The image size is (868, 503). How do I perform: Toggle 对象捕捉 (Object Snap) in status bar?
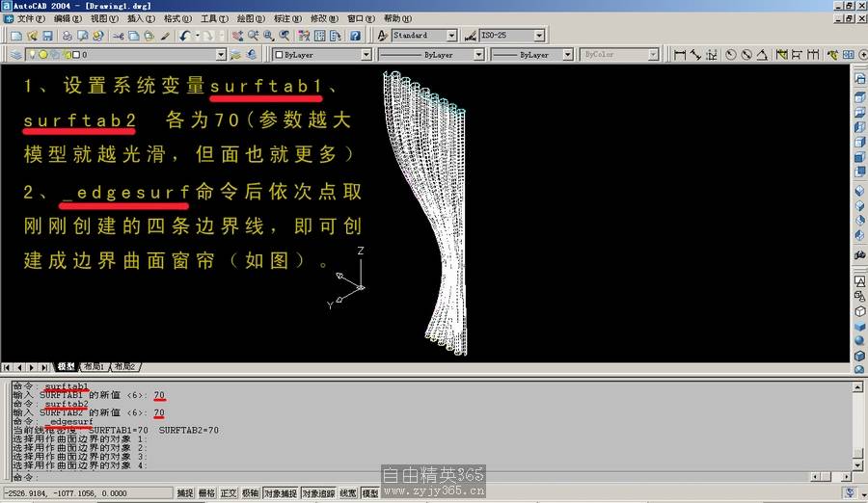point(278,493)
